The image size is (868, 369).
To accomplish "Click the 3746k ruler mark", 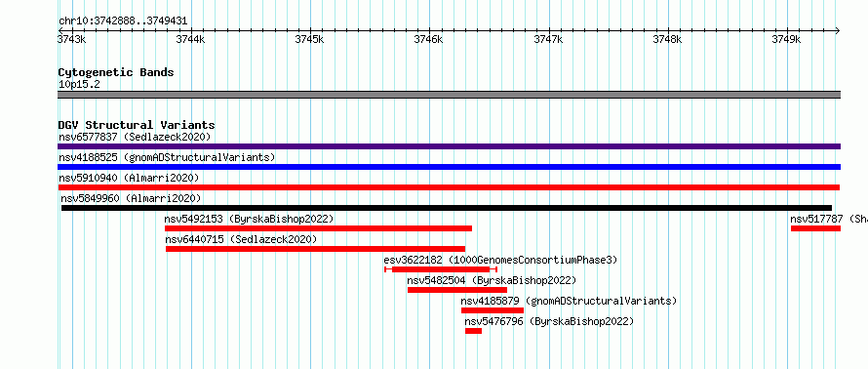I will pyautogui.click(x=429, y=39).
